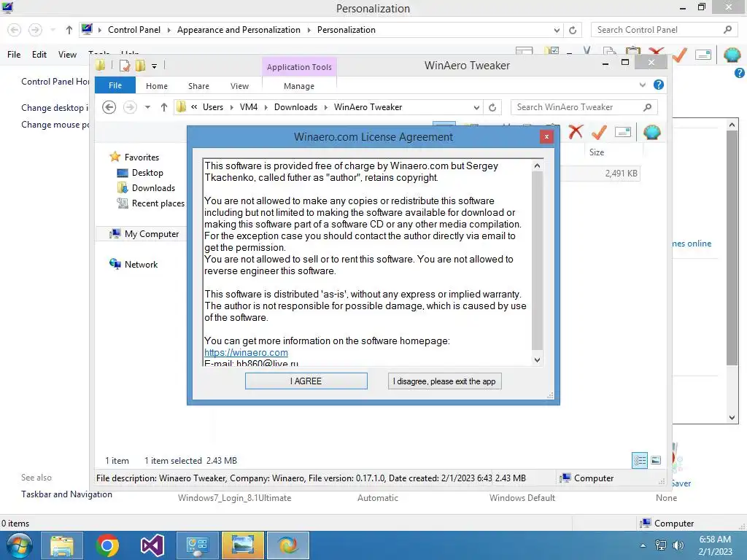Click the I AGREE button
Viewport: 747px width, 560px height.
point(306,381)
